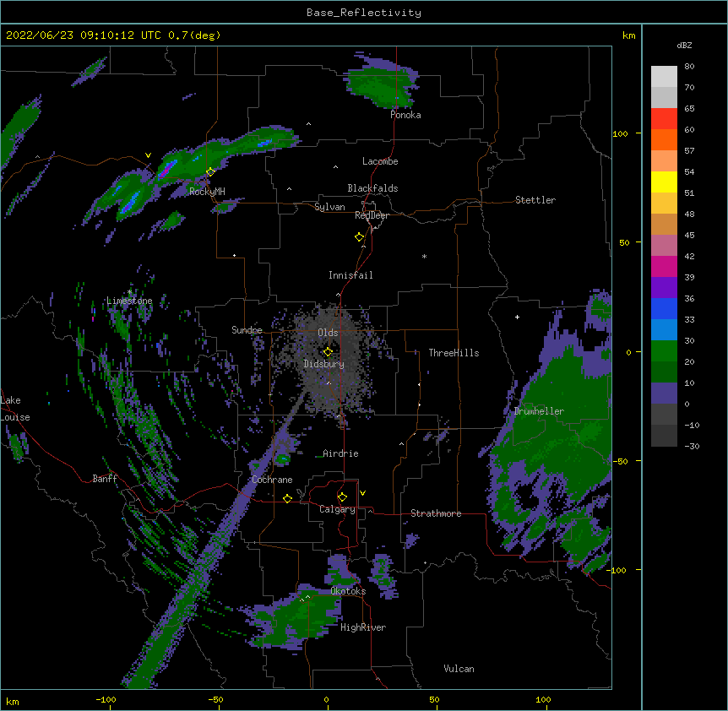The height and width of the screenshot is (711, 728).
Task: Click the 54 dBZ yellow color swatch
Action: (x=664, y=182)
